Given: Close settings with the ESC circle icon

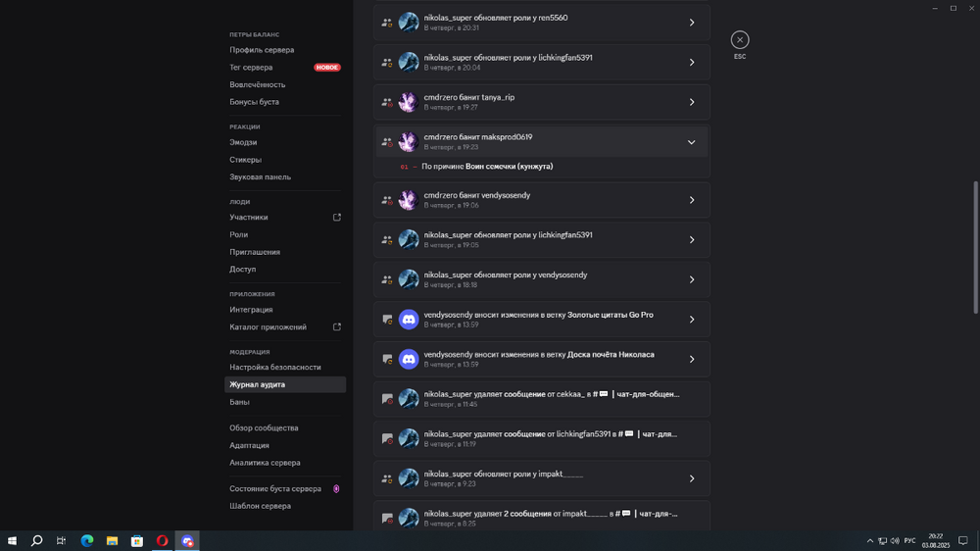Looking at the screenshot, I should [x=740, y=39].
